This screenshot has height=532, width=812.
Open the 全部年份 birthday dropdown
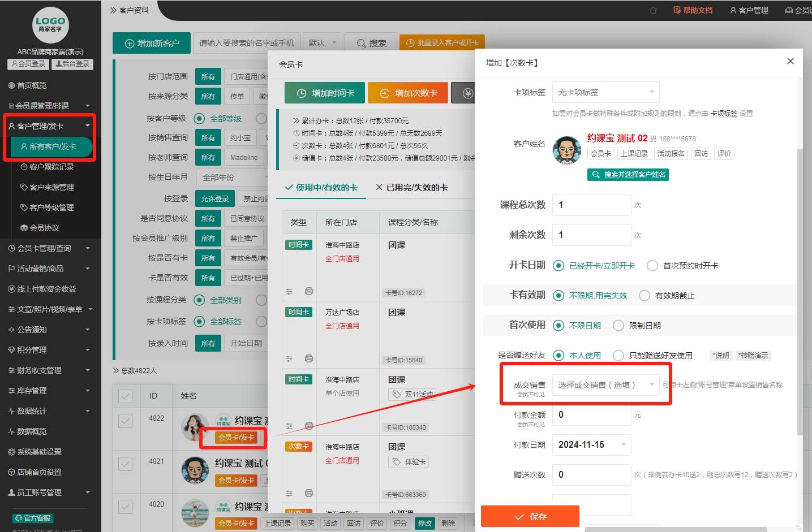tap(232, 178)
